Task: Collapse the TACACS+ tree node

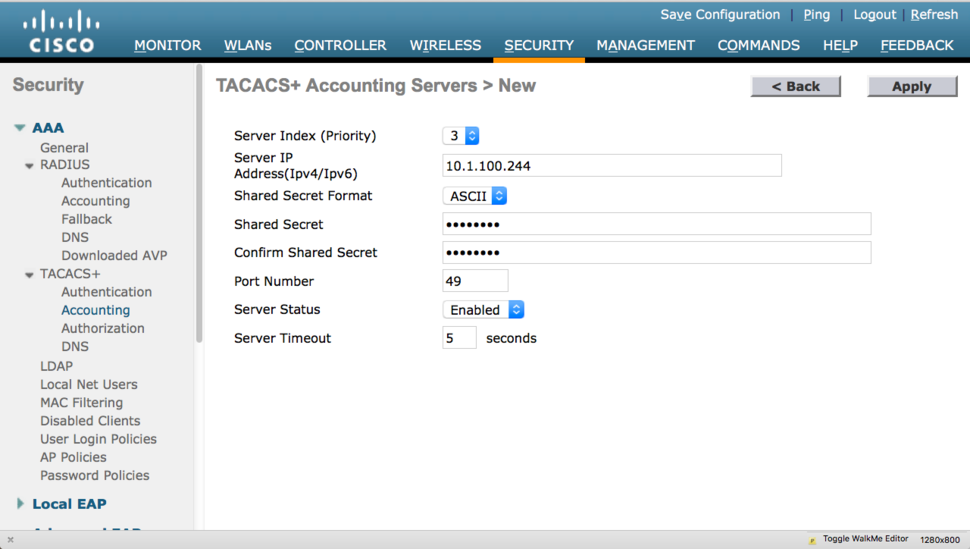Action: pyautogui.click(x=29, y=274)
